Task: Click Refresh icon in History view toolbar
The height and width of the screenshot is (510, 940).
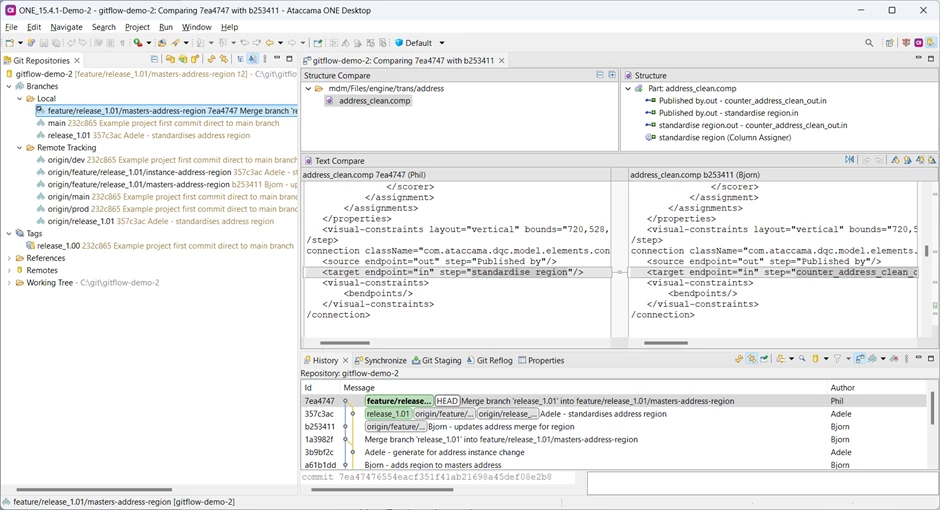Action: (x=739, y=360)
